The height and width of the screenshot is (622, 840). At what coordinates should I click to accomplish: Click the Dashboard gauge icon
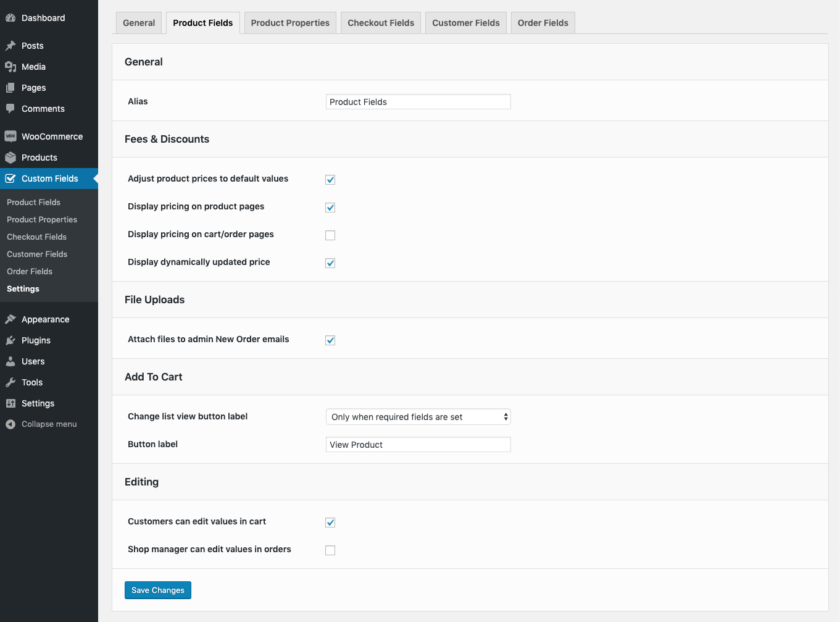coord(10,18)
